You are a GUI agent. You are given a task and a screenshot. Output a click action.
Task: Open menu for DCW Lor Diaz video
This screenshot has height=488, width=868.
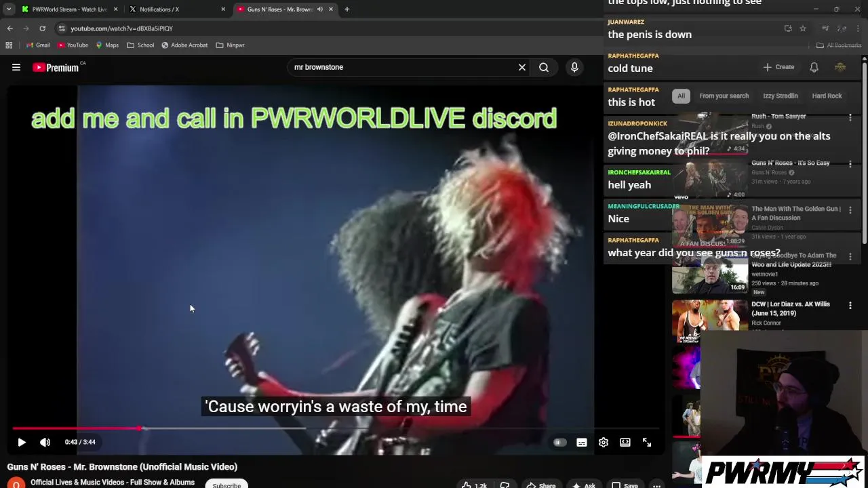coord(850,306)
